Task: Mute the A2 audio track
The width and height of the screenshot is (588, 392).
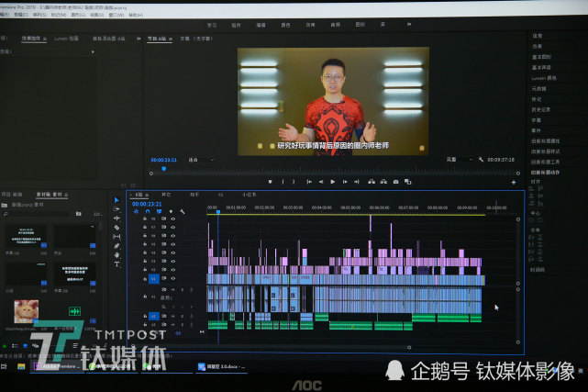Action: point(173,316)
